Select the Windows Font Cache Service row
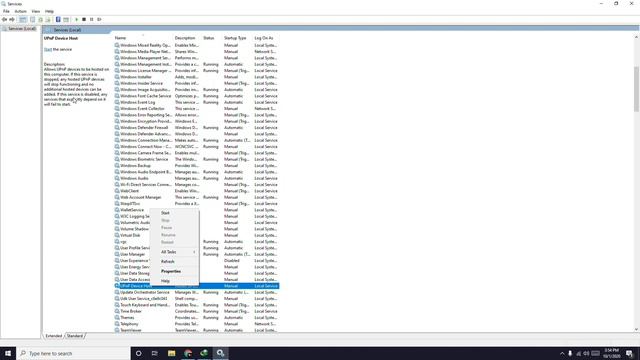Image resolution: width=640 pixels, height=360 pixels. [x=196, y=96]
